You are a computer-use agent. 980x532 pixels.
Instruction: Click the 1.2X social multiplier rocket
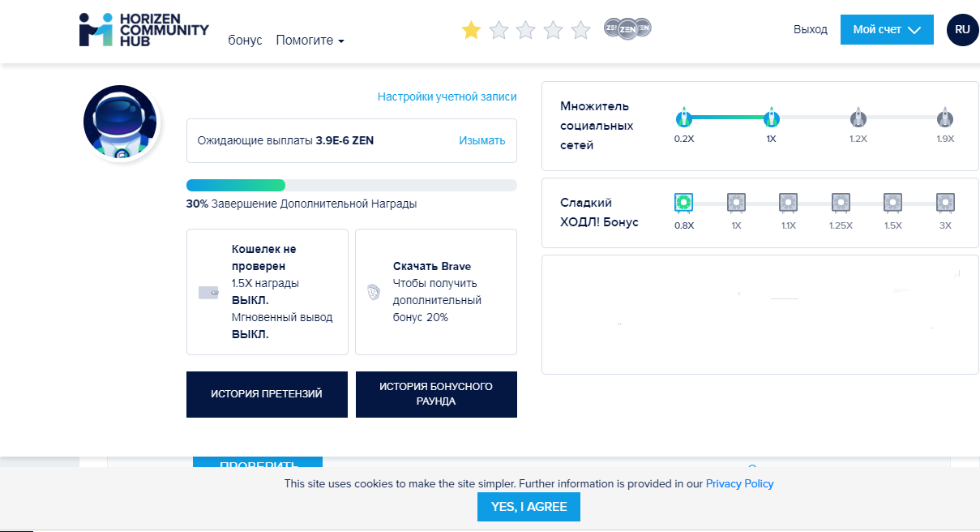tap(858, 118)
